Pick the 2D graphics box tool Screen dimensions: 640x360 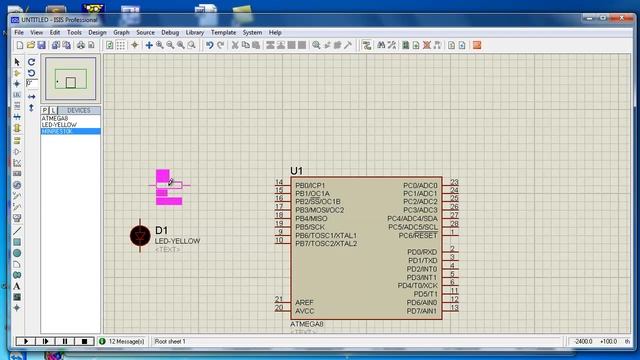click(x=17, y=242)
